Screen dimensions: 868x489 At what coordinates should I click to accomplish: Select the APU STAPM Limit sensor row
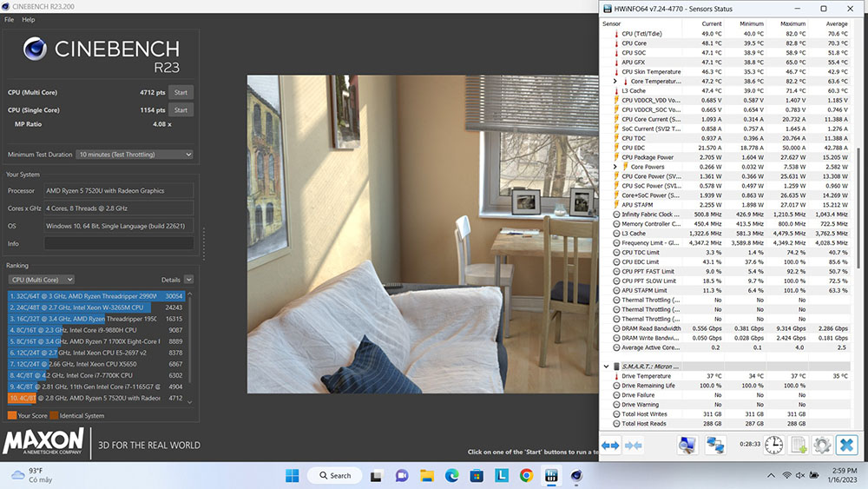tap(726, 290)
